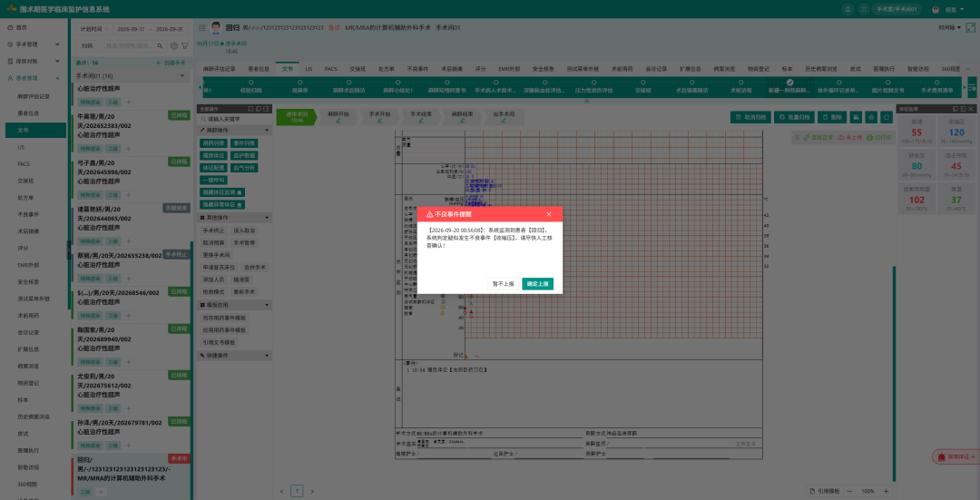The height and width of the screenshot is (500, 980).
Task: Close the 不良事件提醒 dialog with X
Action: (549, 214)
